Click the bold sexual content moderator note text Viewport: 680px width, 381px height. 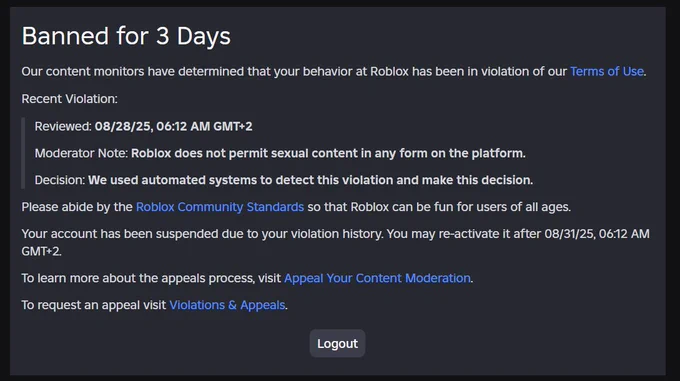click(328, 153)
